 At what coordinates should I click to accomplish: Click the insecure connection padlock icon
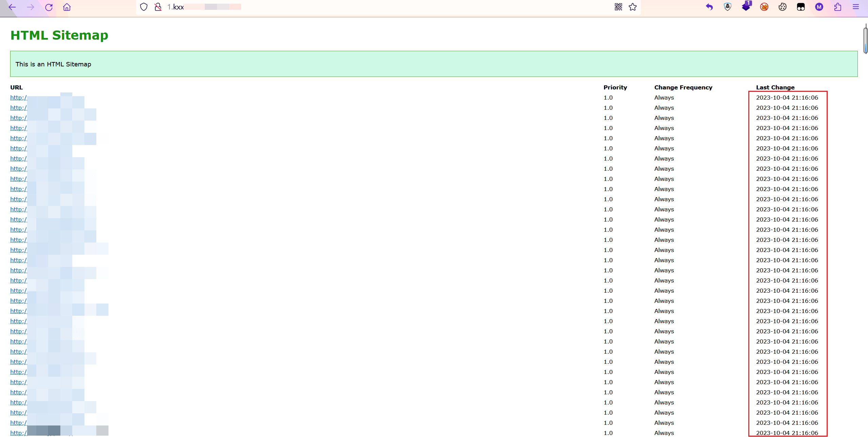pos(158,7)
